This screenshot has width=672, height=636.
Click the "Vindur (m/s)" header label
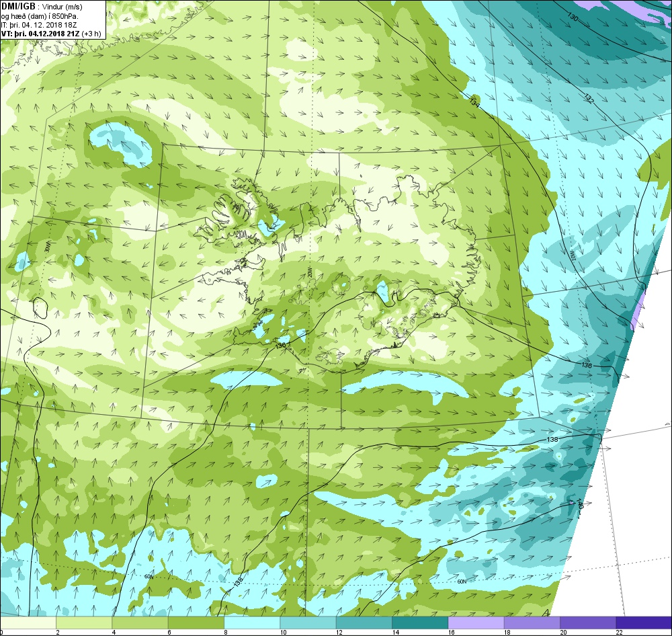pos(62,7)
